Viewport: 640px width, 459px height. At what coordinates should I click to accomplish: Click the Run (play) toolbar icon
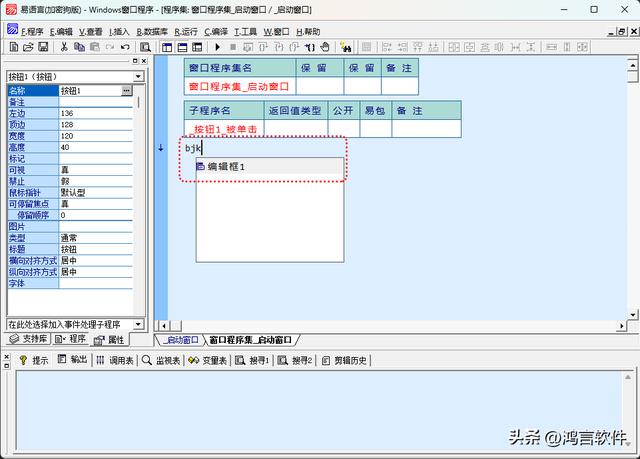219,47
